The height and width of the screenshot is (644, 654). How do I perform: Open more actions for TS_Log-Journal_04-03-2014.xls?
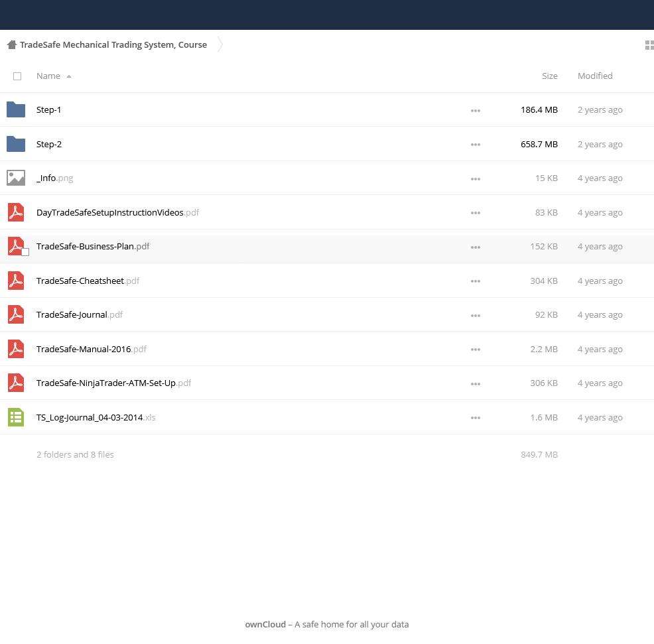[x=476, y=419]
